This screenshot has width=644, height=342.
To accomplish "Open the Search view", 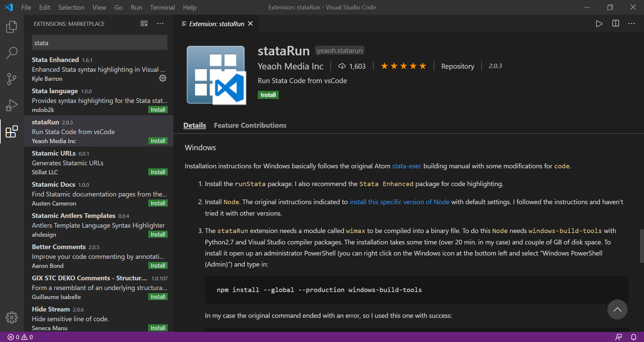I will tap(12, 53).
